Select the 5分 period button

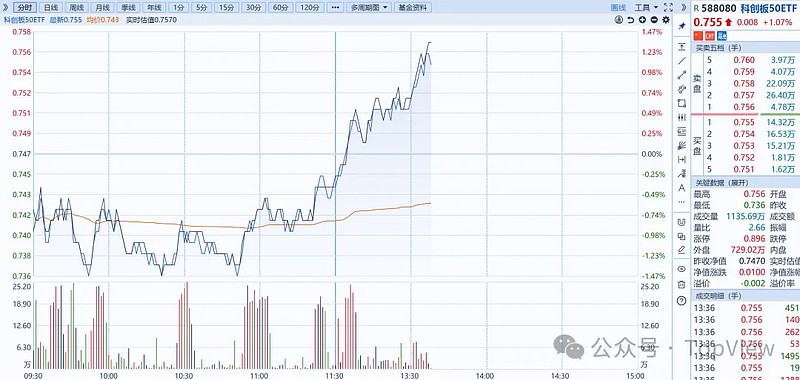(201, 8)
